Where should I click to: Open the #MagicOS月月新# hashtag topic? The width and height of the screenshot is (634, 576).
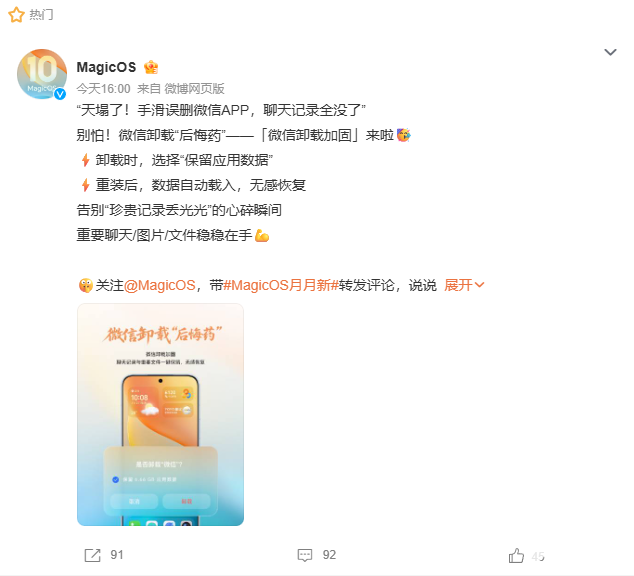tap(281, 285)
